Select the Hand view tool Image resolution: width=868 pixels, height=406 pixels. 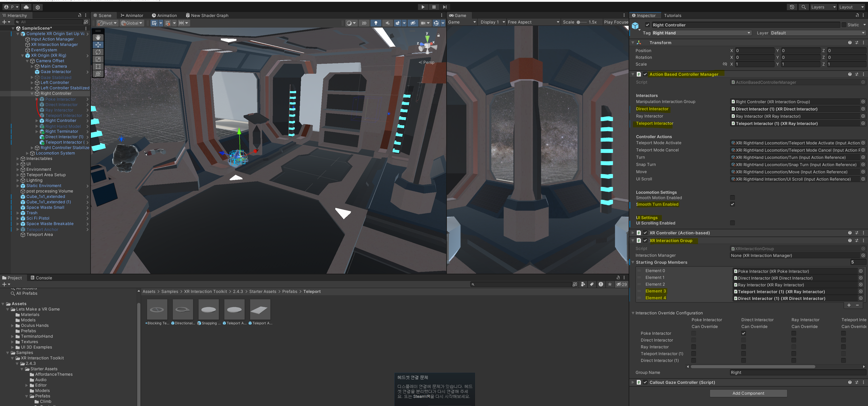click(98, 37)
